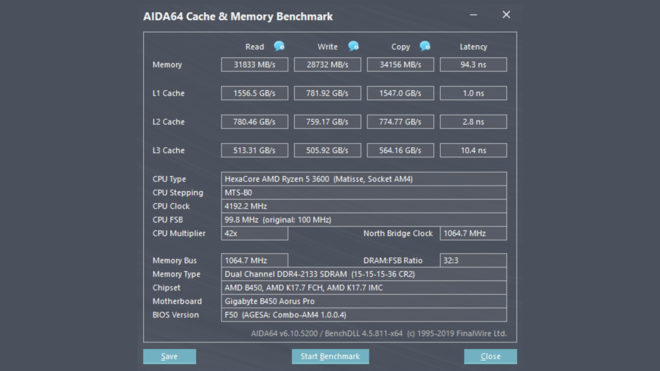Image resolution: width=660 pixels, height=371 pixels.
Task: Click the L2 Cache Write value 759.17 GB/s
Action: point(327,122)
